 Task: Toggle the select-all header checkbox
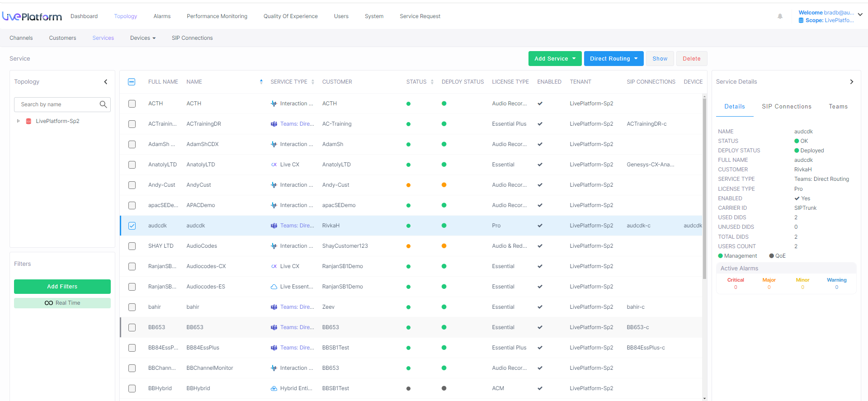132,82
